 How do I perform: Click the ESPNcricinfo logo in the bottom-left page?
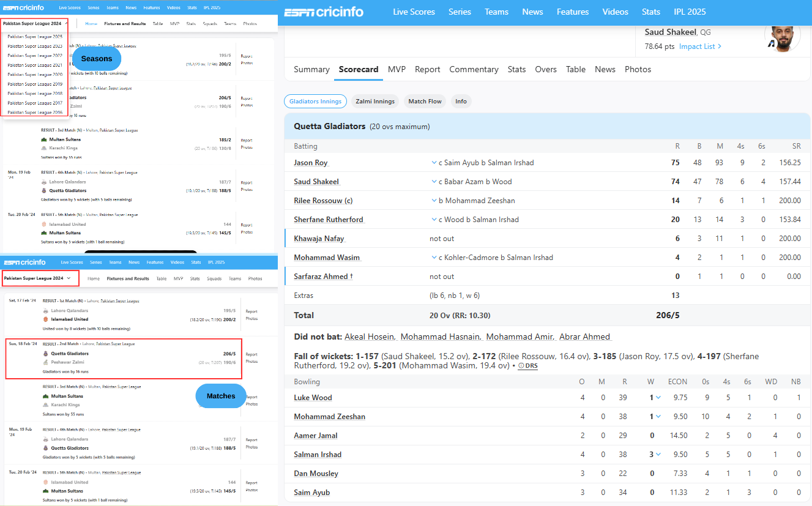[24, 262]
